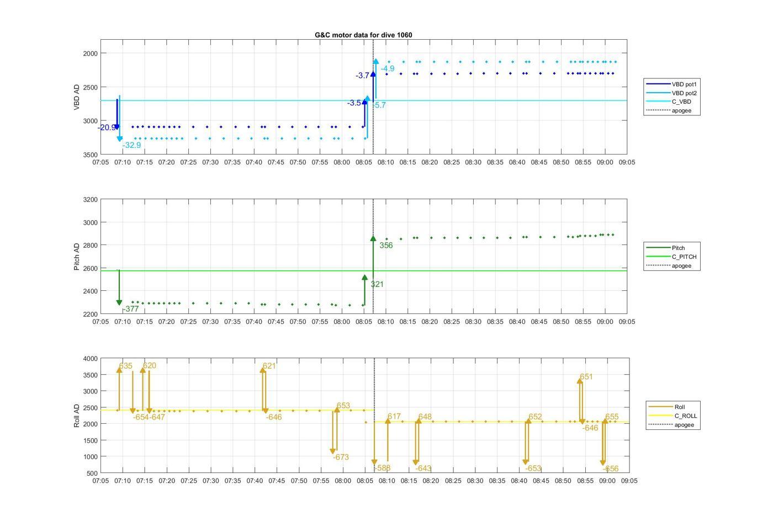Click the "-647" roll annotation
Viewport: 773px width, 532px height.
[157, 417]
